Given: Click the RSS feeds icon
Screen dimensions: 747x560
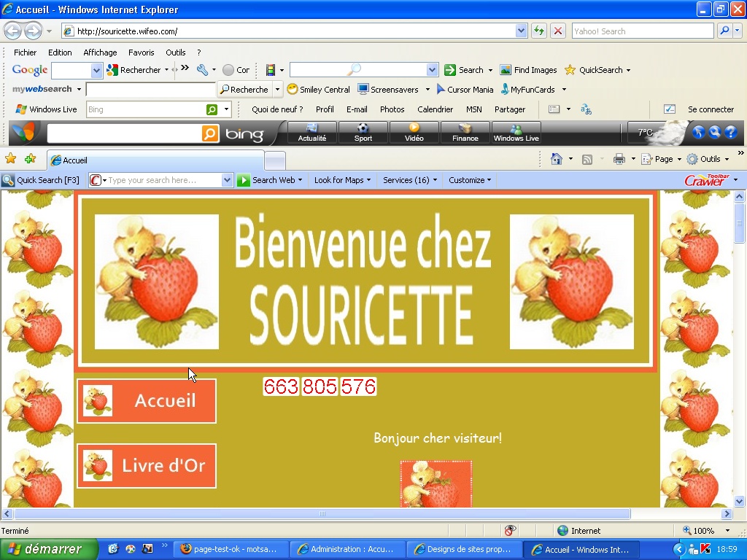Looking at the screenshot, I should point(587,160).
